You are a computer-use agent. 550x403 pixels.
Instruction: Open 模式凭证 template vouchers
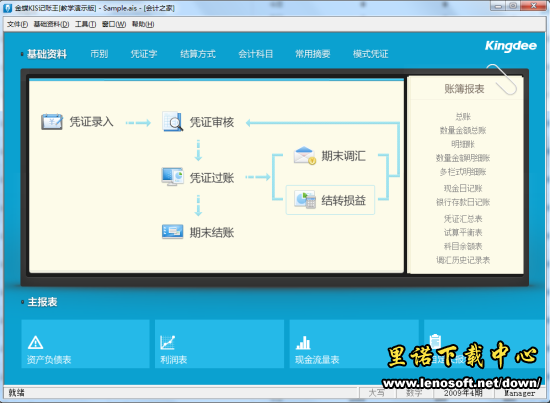click(x=370, y=54)
